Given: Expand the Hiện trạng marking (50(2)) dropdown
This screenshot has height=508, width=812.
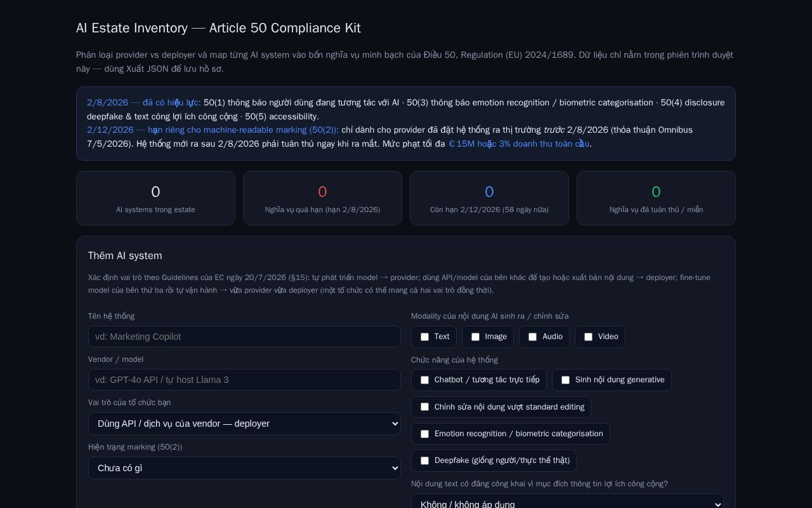Looking at the screenshot, I should tap(244, 468).
